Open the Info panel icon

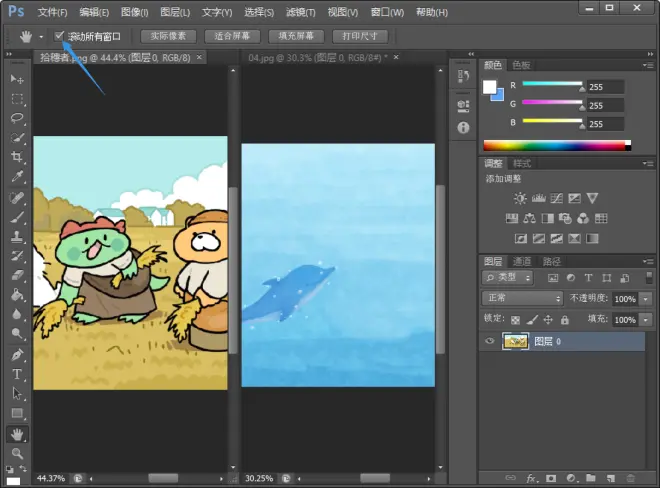(463, 128)
